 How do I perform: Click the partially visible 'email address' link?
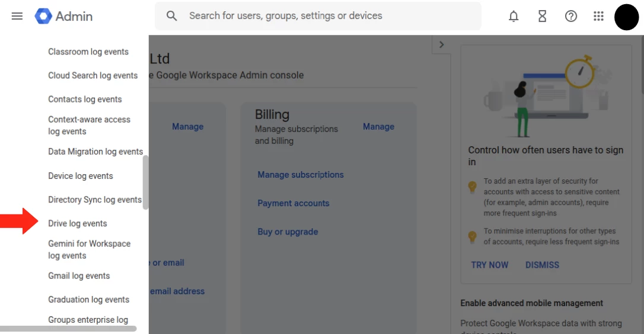[177, 291]
